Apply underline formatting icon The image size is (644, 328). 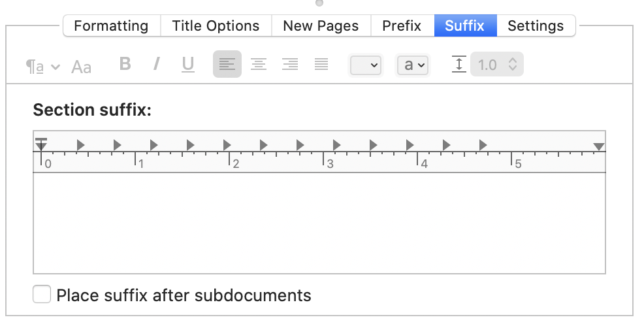click(187, 65)
